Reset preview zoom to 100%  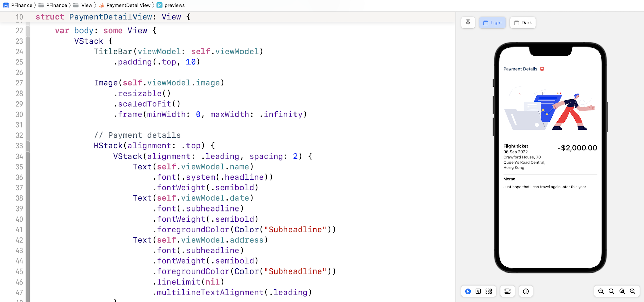coord(611,291)
